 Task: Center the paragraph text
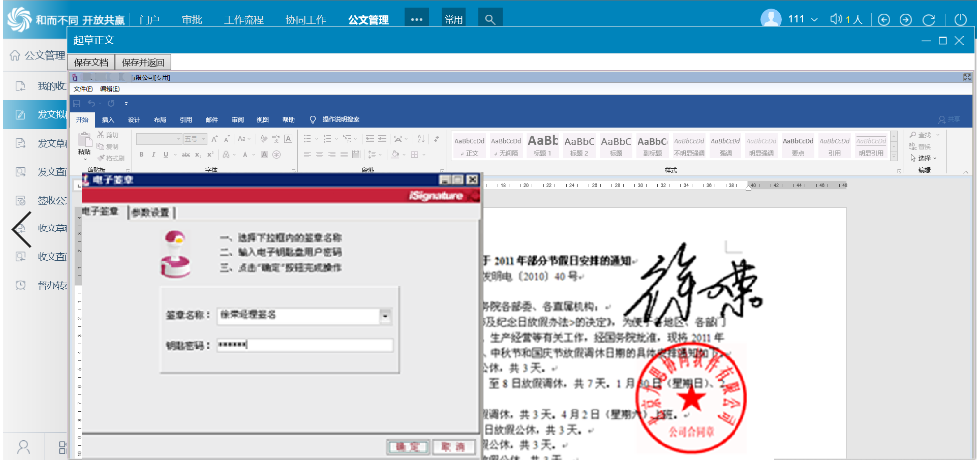(321, 155)
